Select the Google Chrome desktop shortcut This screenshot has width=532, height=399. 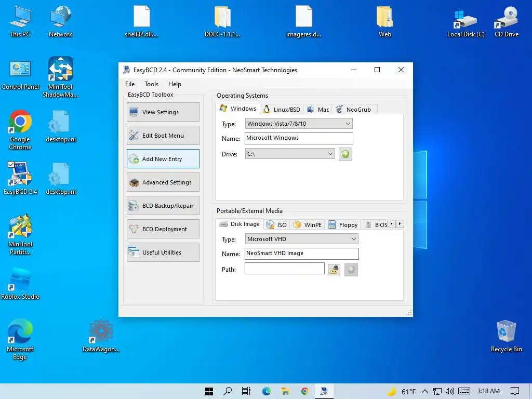[x=20, y=129]
